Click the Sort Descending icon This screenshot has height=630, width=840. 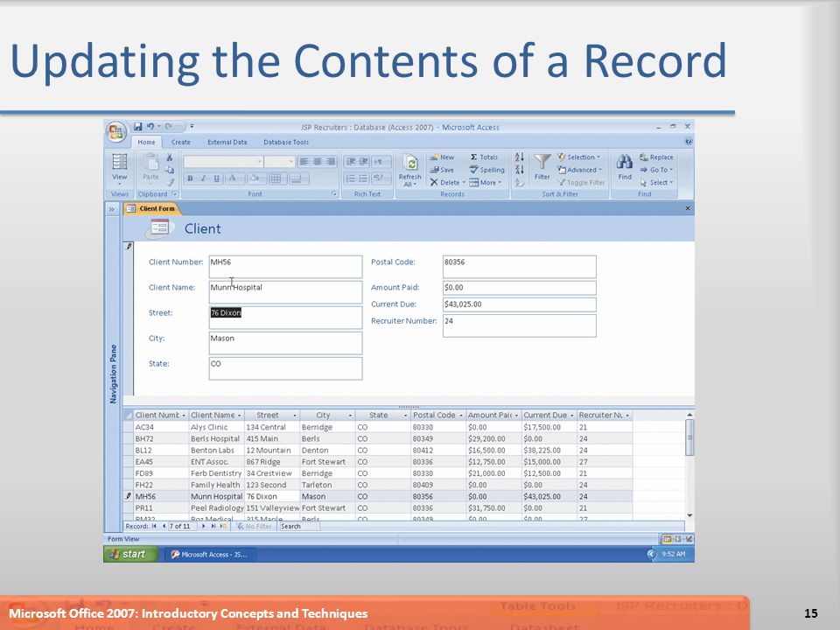[x=519, y=170]
